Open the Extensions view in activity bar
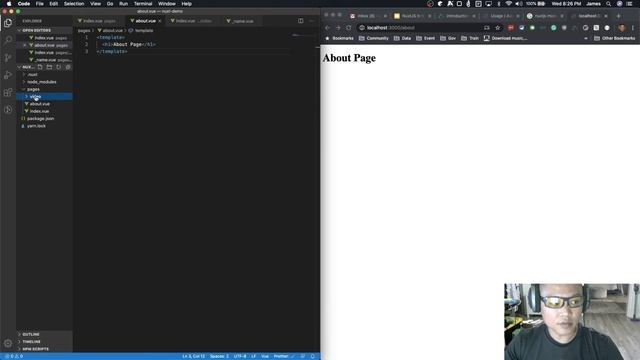The image size is (640, 360). pos(8,92)
